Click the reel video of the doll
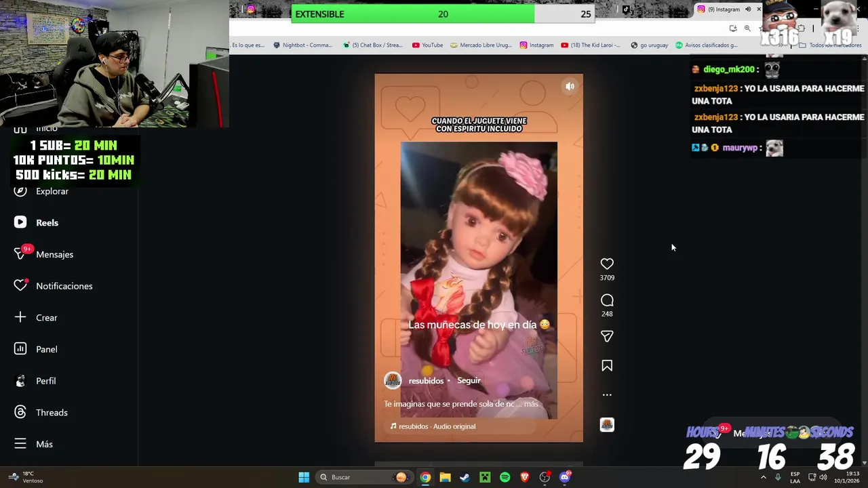Screen dimensions: 868x488 click(x=479, y=280)
